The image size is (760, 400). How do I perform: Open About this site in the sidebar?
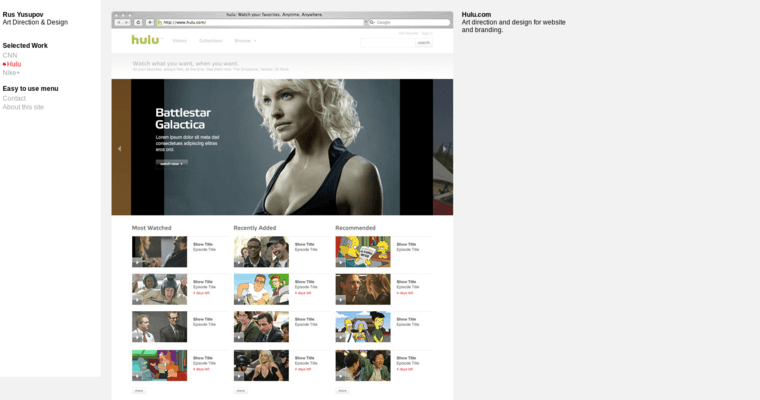23,107
